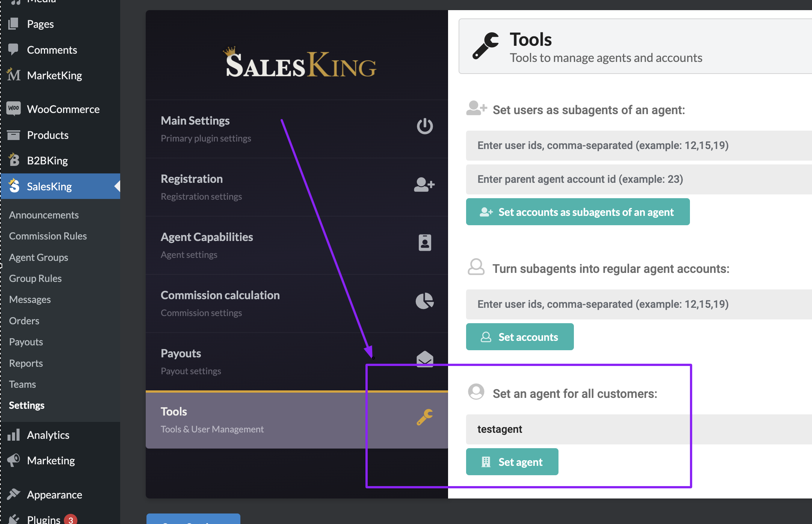The height and width of the screenshot is (524, 812).
Task: Open the Payouts sidebar submenu link
Action: (x=26, y=342)
